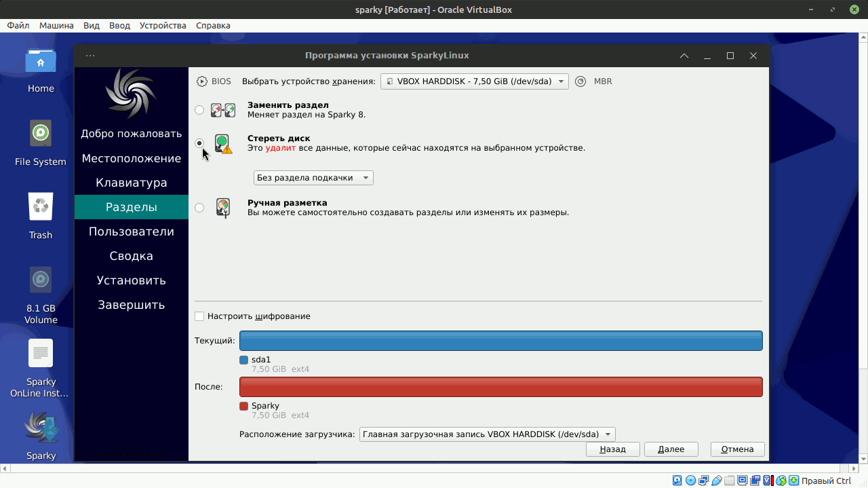Viewport: 868px width, 488px height.
Task: Open the bootloader location dropdown
Action: click(x=487, y=434)
